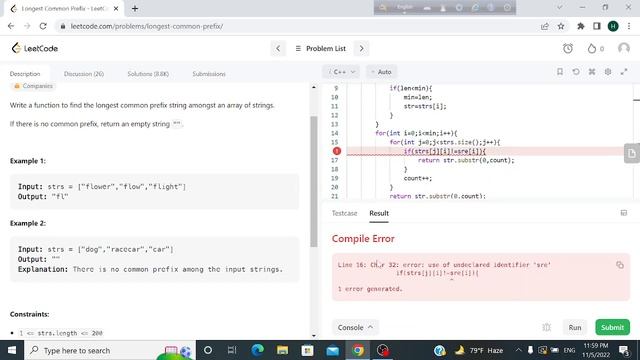Open Chrome three-dot menu
This screenshot has height=360, width=640.
point(629,26)
